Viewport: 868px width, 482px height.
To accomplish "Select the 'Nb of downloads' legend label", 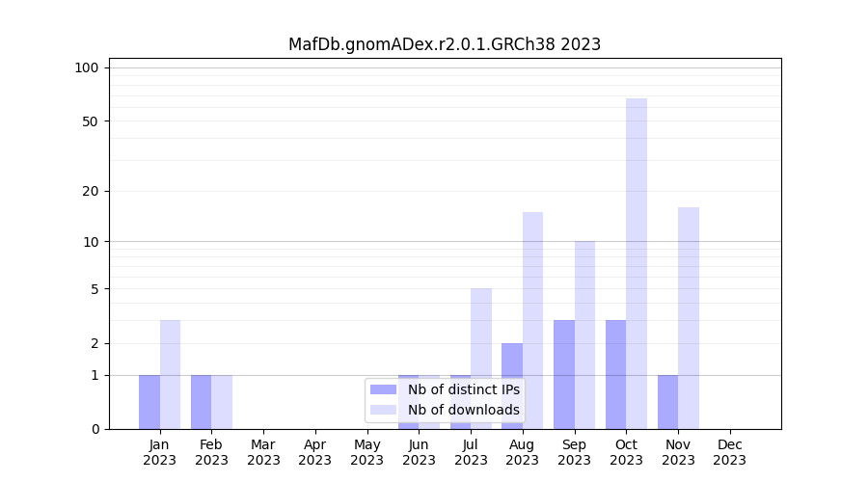I will [x=463, y=410].
